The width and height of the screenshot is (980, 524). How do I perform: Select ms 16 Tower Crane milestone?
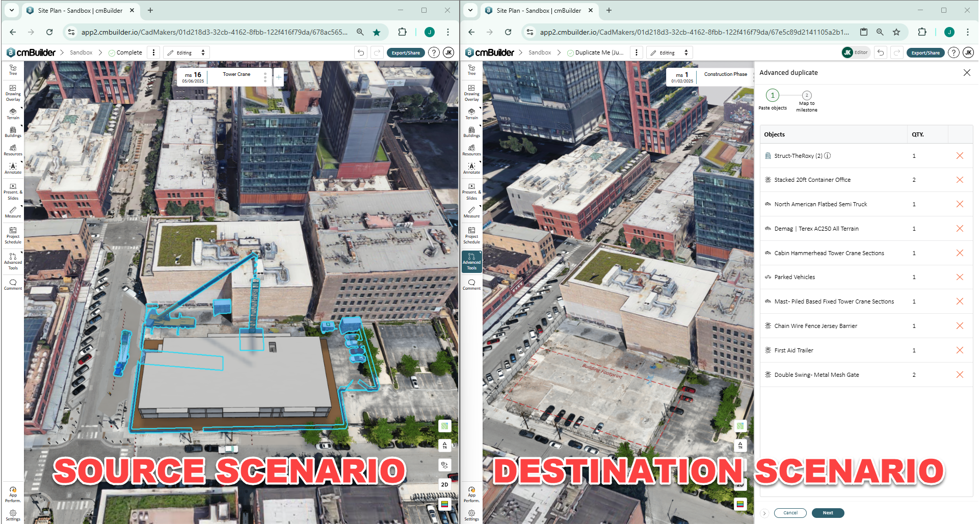[224, 77]
